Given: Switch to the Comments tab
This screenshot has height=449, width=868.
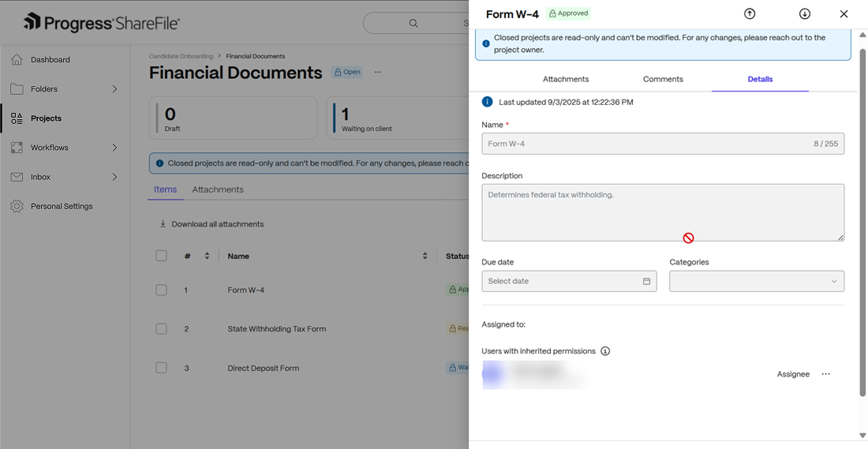Looking at the screenshot, I should (663, 79).
